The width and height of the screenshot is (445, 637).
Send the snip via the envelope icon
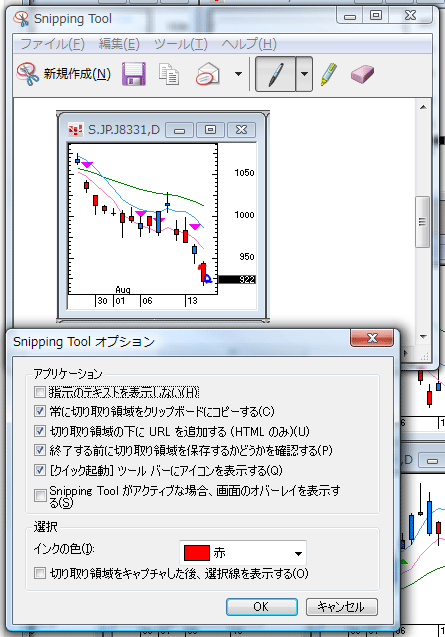(208, 74)
